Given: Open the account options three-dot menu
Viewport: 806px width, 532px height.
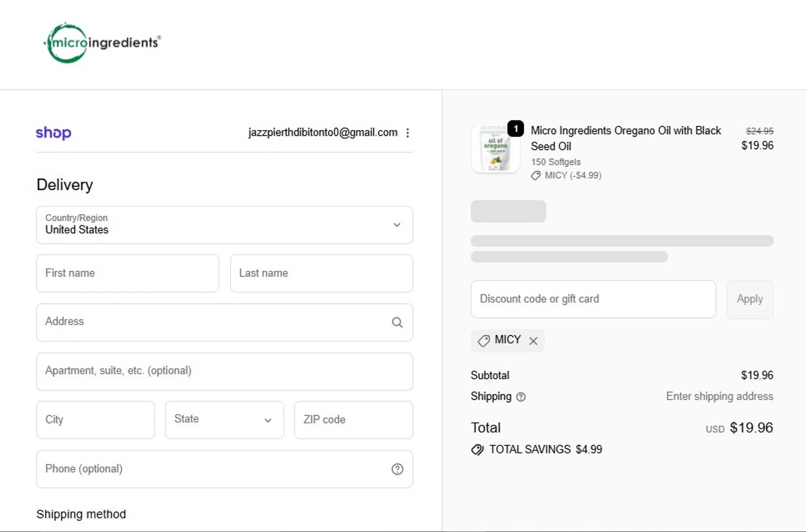Looking at the screenshot, I should pos(408,133).
